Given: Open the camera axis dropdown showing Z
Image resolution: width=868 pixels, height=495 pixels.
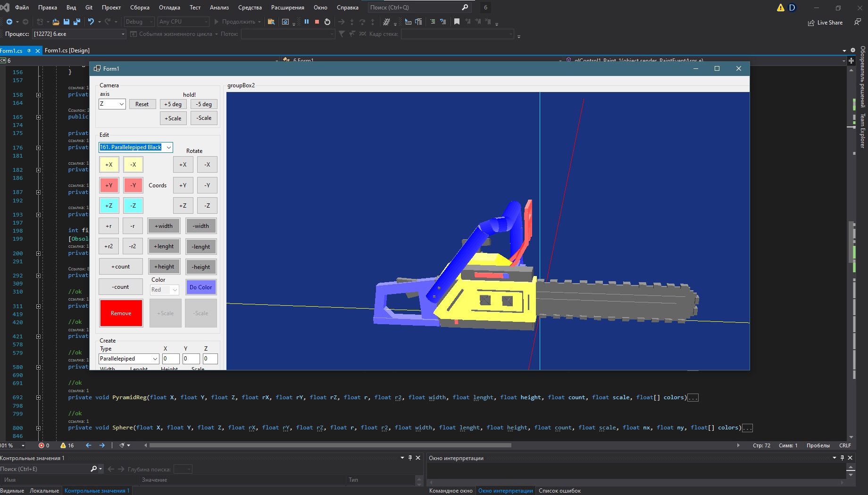Looking at the screenshot, I should (x=112, y=104).
